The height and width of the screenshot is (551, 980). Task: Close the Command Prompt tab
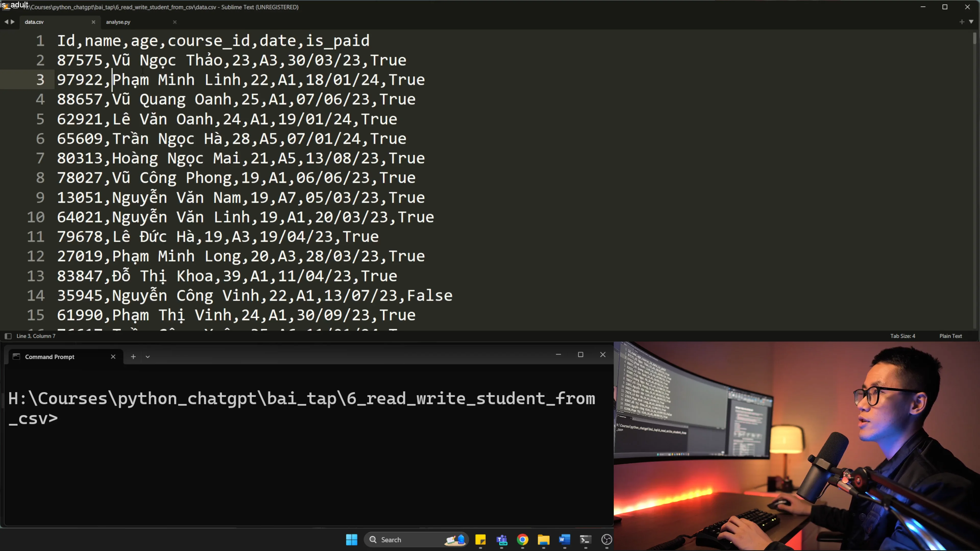click(113, 357)
